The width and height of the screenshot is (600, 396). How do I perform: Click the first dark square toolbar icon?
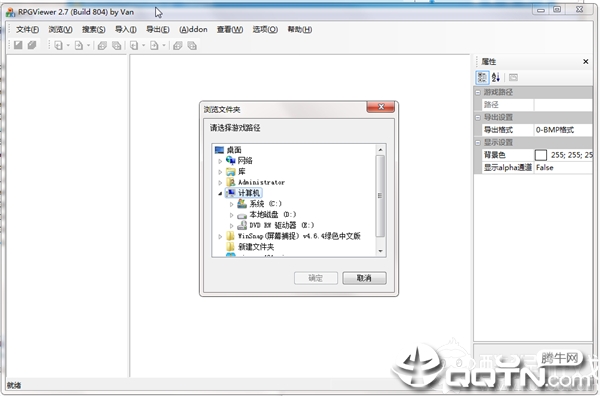tap(18, 45)
